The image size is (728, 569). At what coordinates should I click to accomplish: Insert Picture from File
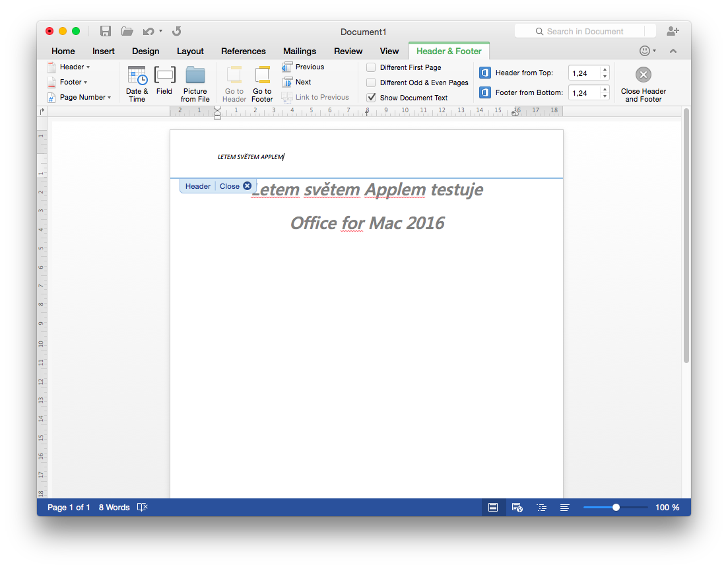(195, 83)
